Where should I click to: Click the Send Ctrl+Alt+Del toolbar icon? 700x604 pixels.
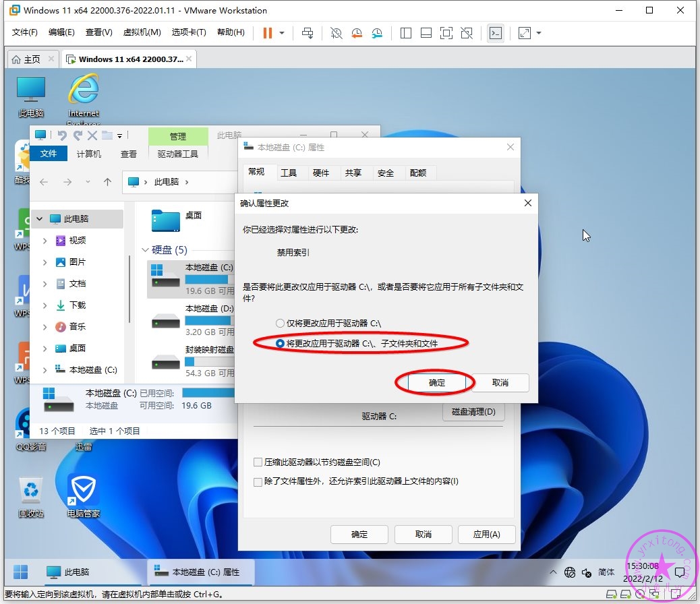308,33
